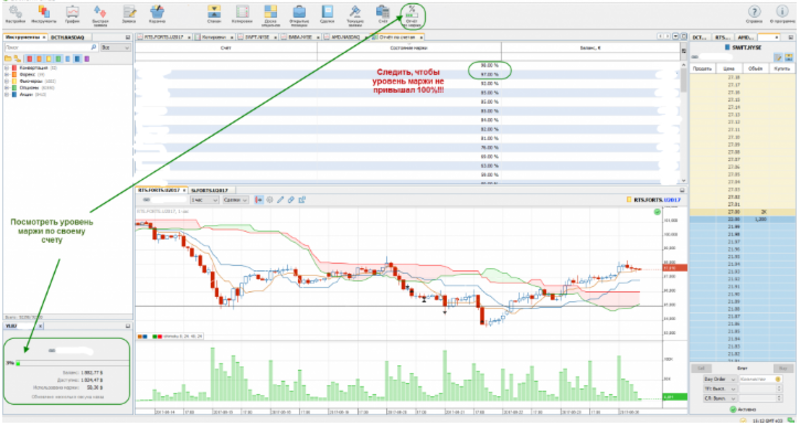Viewport: 800px width, 426px height.
Task: Open the Стакан order book icon
Action: pos(214,12)
